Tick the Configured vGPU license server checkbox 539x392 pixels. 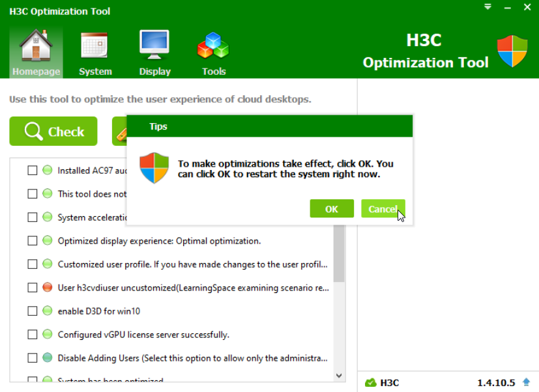(33, 334)
